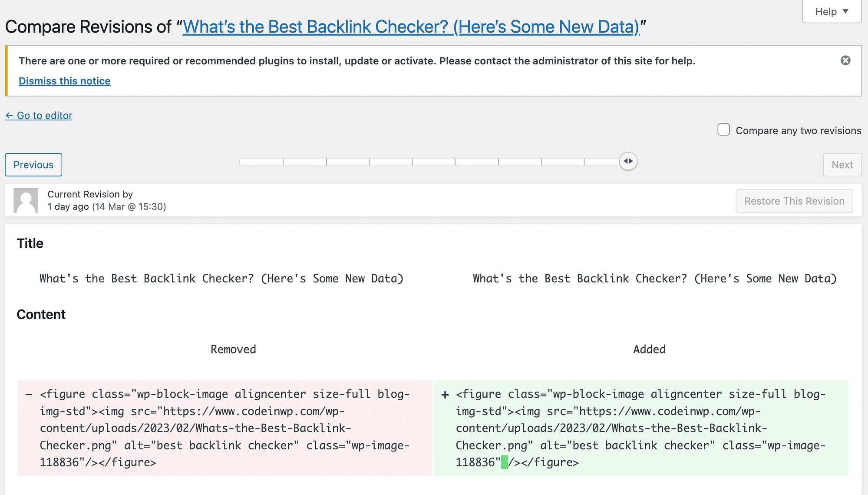The image size is (868, 495).
Task: Click the bidirectional arrows slider icon
Action: click(628, 161)
